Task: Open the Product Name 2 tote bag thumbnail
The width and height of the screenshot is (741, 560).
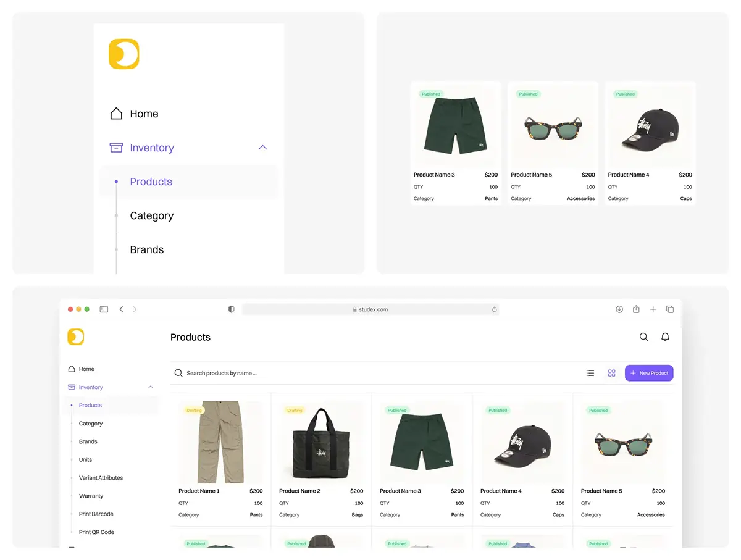Action: (321, 443)
